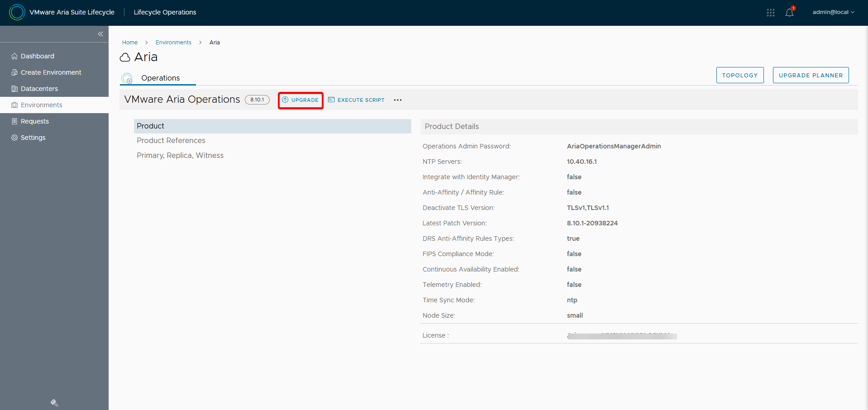Image resolution: width=868 pixels, height=410 pixels.
Task: Open Datacenters in the sidebar
Action: click(x=39, y=89)
